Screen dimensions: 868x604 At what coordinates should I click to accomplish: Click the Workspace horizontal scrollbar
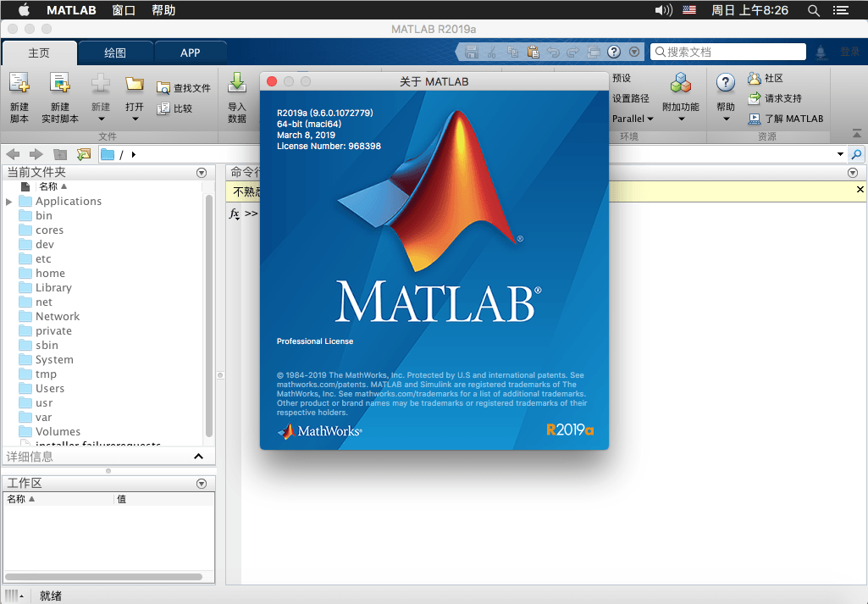tap(105, 576)
